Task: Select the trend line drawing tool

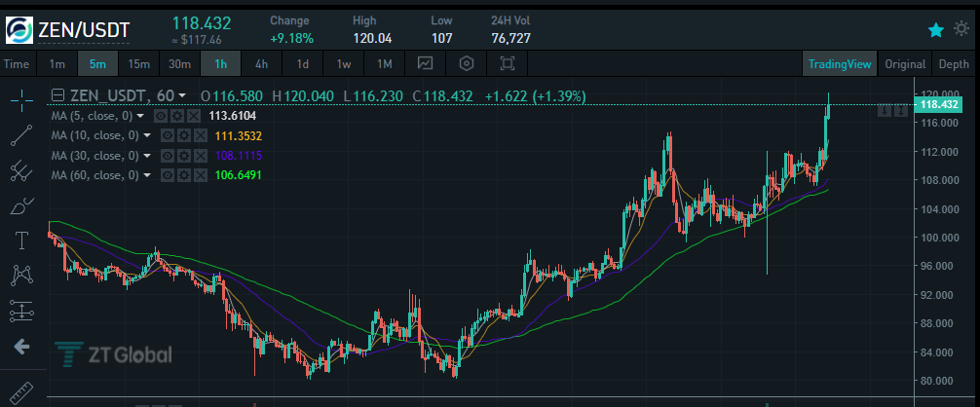Action: coord(22,135)
